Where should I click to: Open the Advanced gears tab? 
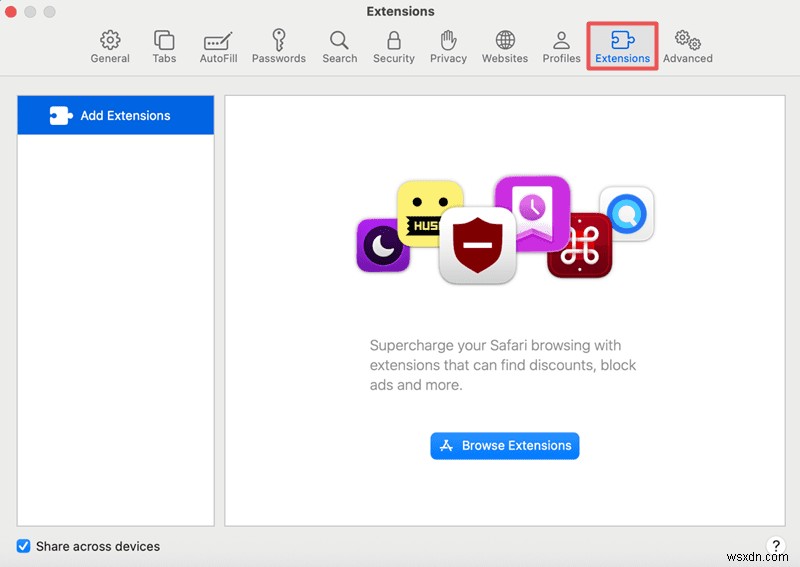click(x=687, y=46)
